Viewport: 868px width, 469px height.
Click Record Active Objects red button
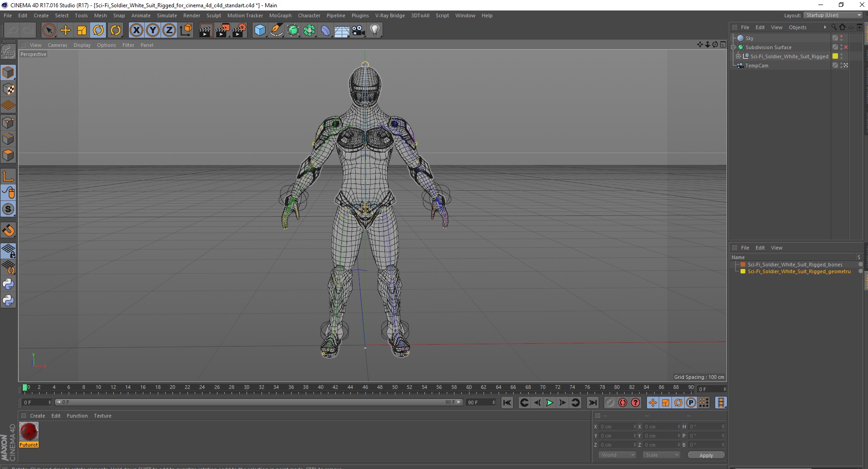pos(622,403)
